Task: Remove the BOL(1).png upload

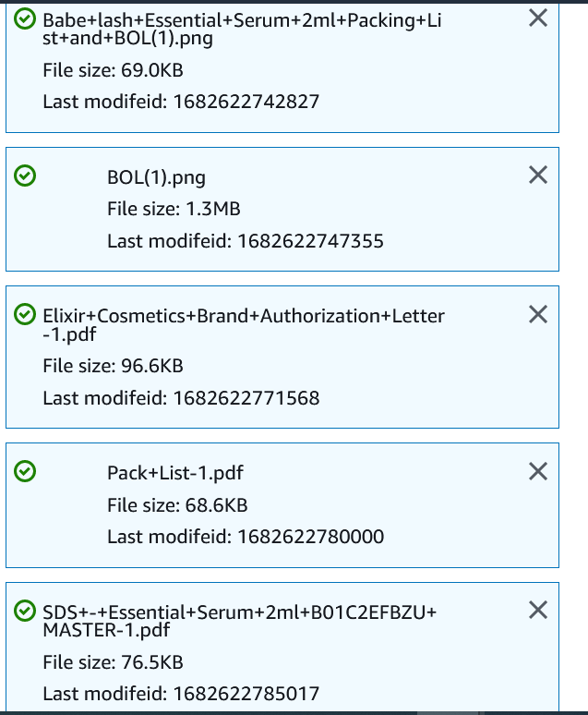Action: click(538, 175)
